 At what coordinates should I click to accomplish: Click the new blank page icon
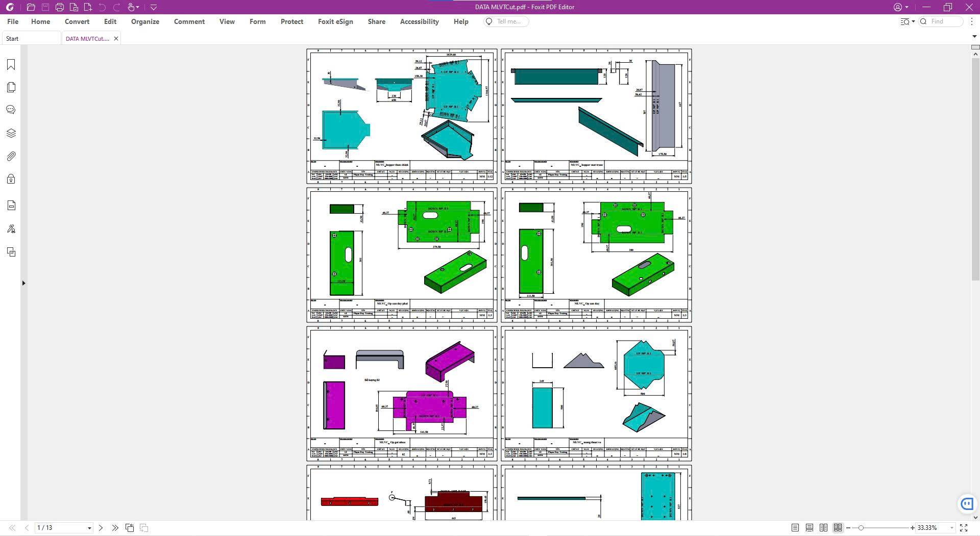pyautogui.click(x=88, y=7)
